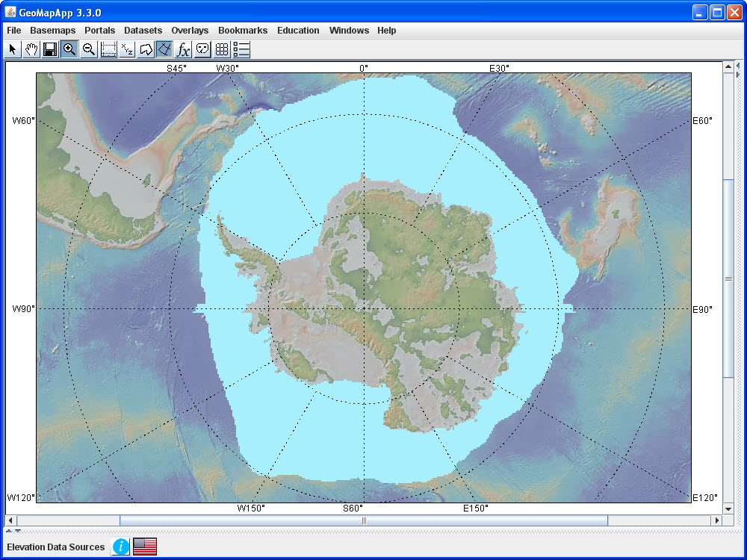747x560 pixels.
Task: Open the fx grid function tool
Action: pyautogui.click(x=184, y=49)
